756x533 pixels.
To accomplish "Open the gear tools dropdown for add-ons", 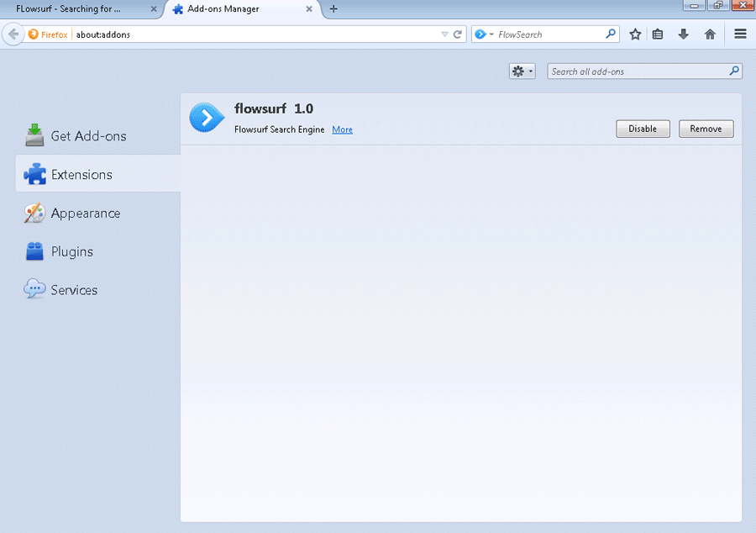I will (522, 71).
